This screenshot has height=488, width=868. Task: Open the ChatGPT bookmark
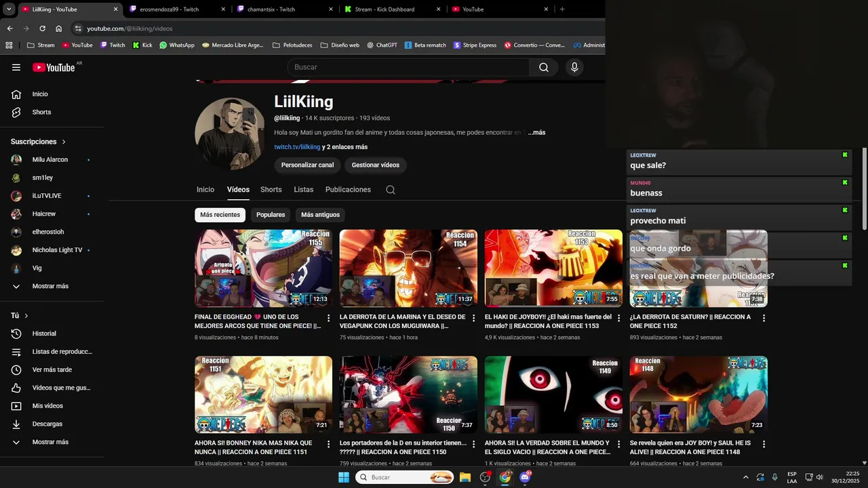[382, 45]
